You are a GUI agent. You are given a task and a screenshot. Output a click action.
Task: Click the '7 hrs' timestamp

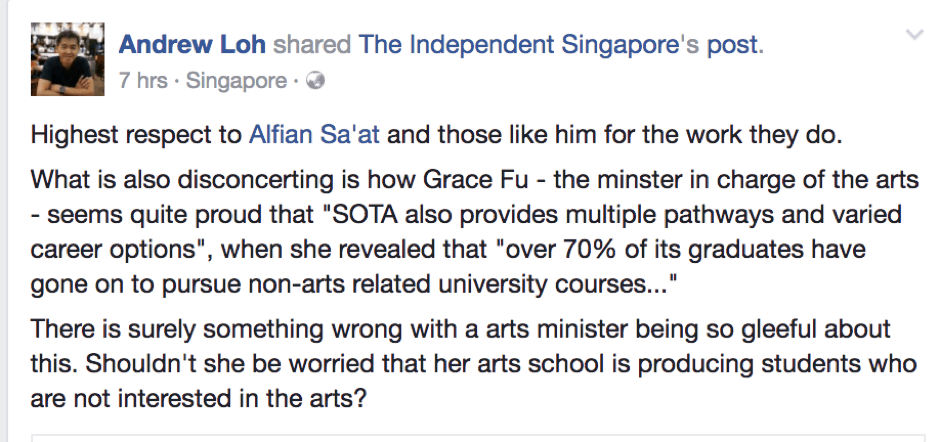[142, 82]
